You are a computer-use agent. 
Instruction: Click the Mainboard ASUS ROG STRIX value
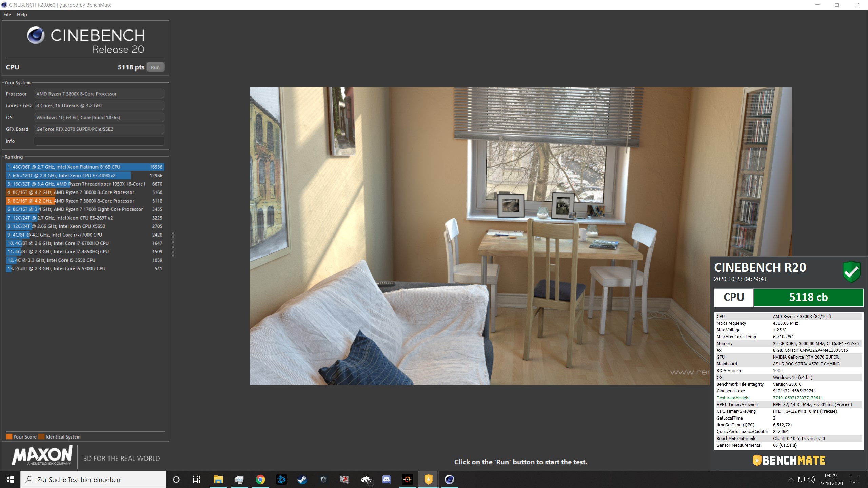point(806,364)
